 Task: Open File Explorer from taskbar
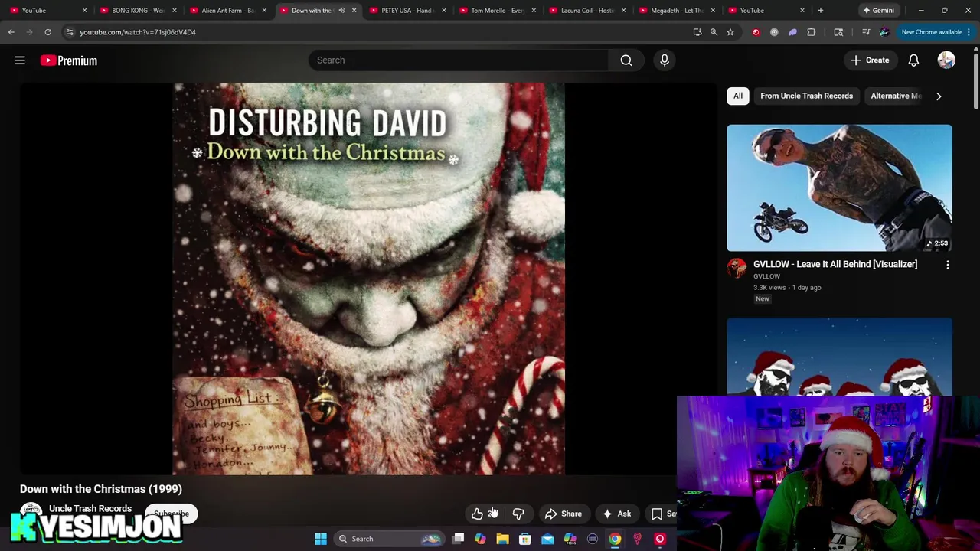503,539
